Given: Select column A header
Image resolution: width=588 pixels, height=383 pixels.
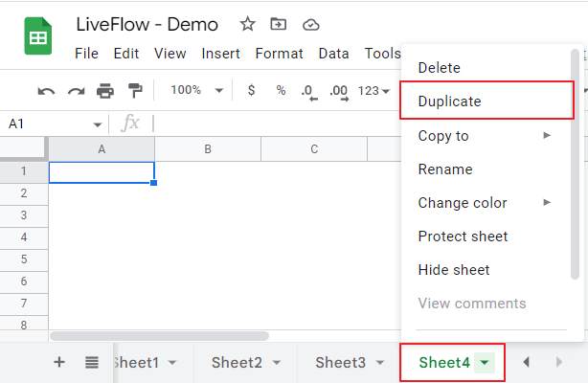Looking at the screenshot, I should click(102, 149).
